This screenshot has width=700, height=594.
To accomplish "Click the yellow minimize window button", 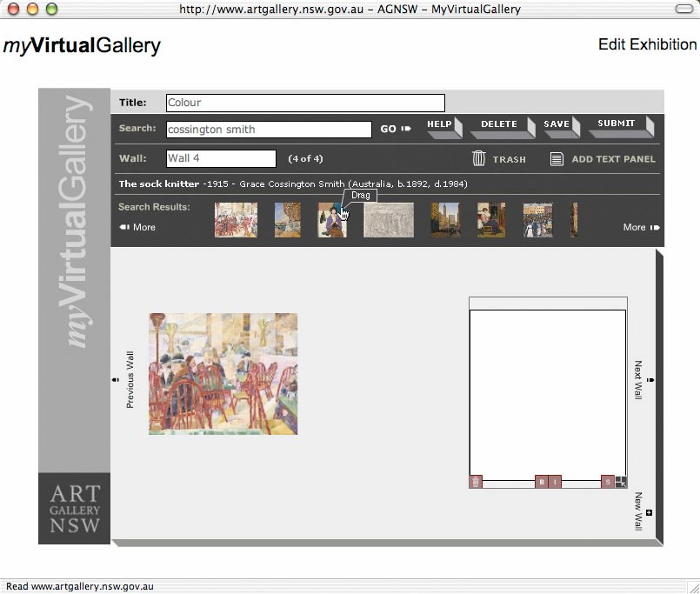I will pyautogui.click(x=32, y=9).
